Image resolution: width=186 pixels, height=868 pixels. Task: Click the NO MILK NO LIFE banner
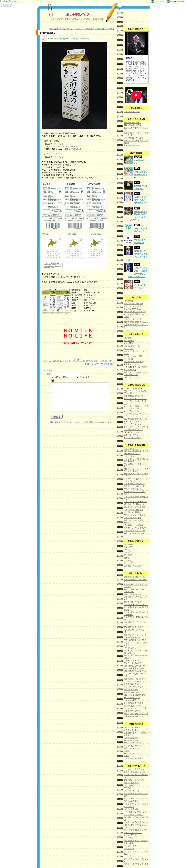tap(78, 333)
